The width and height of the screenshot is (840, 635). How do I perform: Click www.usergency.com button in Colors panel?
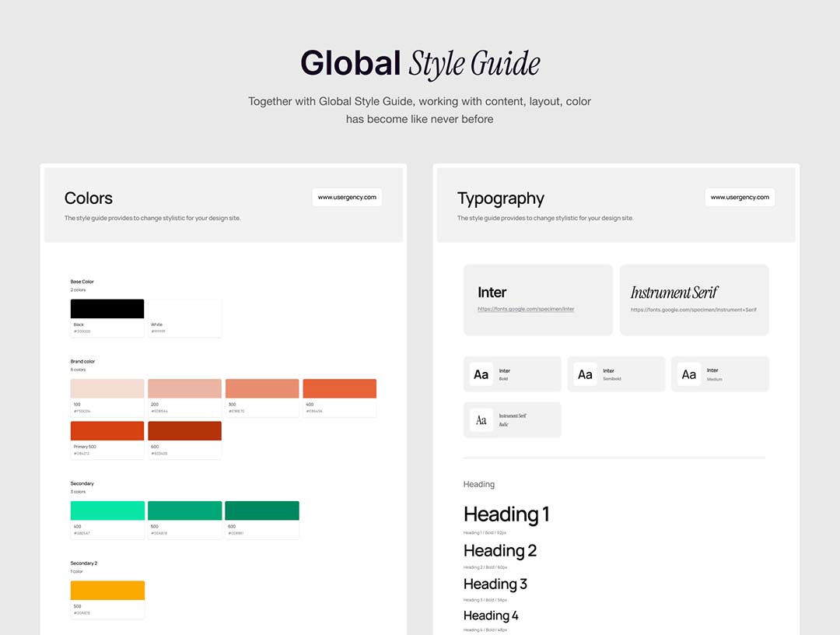pyautogui.click(x=347, y=198)
